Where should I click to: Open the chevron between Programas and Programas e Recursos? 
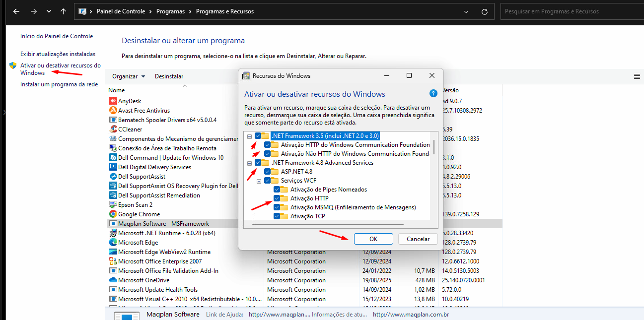coord(191,11)
